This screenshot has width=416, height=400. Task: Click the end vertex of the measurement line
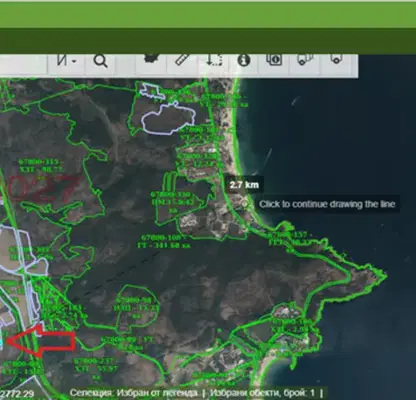(245, 204)
